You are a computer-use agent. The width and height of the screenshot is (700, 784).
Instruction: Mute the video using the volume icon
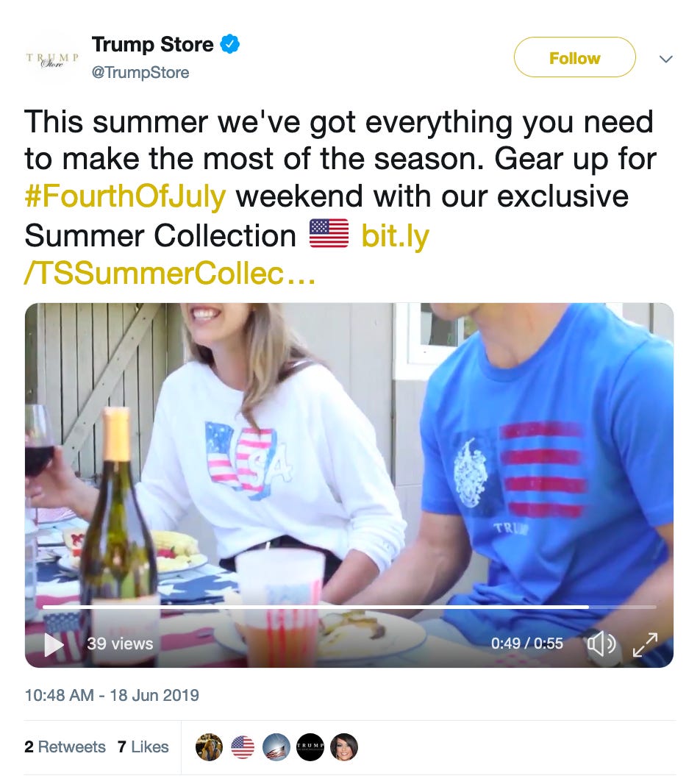[x=603, y=644]
